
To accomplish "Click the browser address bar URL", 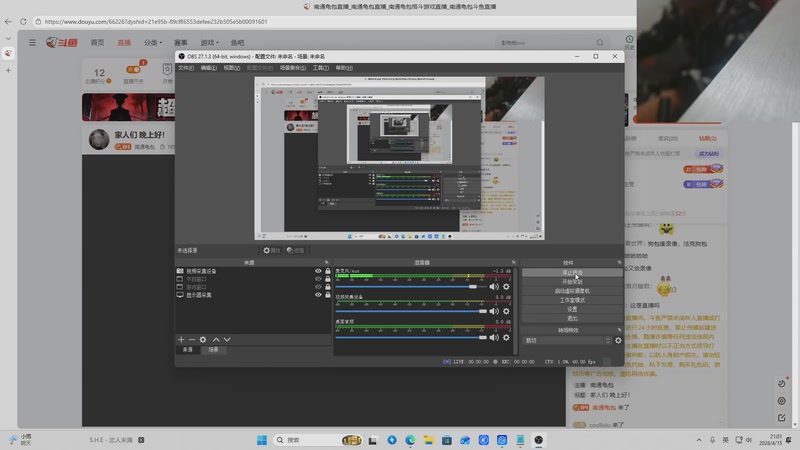I will (156, 21).
